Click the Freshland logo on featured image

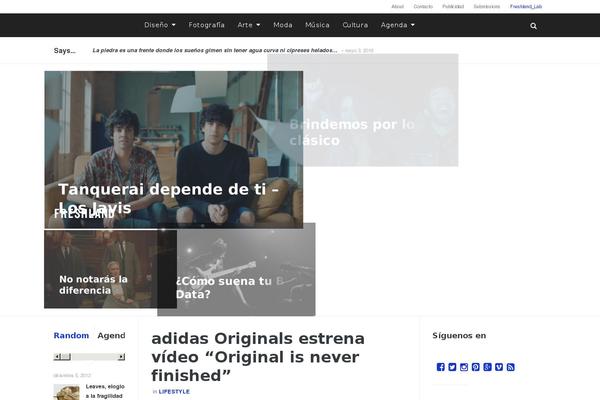(x=84, y=214)
